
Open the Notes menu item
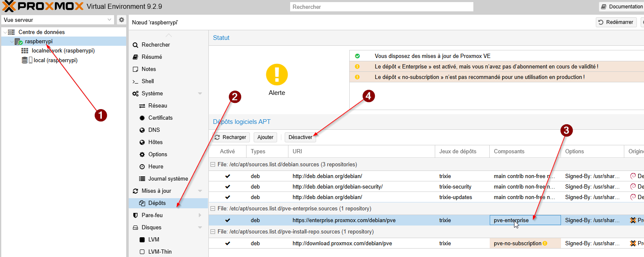point(148,69)
